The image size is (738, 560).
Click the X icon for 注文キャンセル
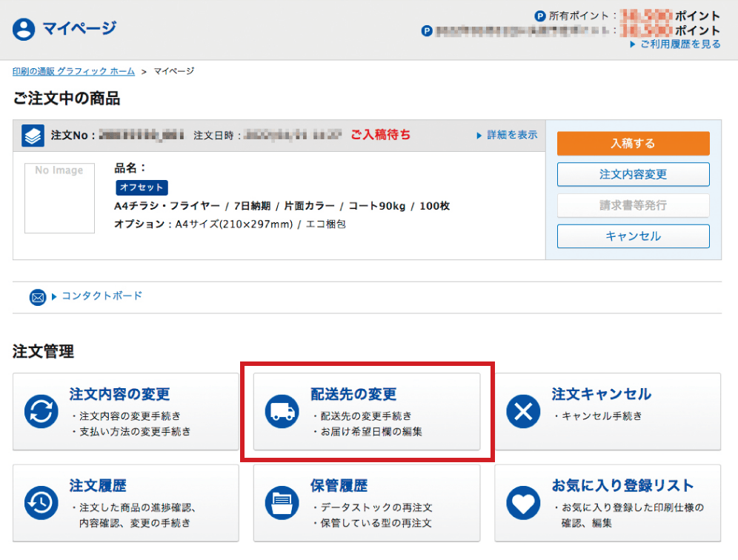tap(523, 412)
